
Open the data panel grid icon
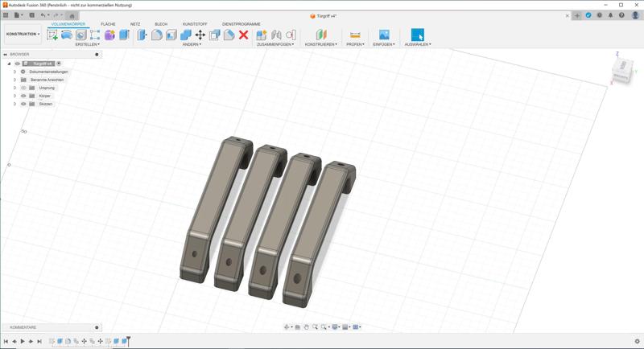6,15
